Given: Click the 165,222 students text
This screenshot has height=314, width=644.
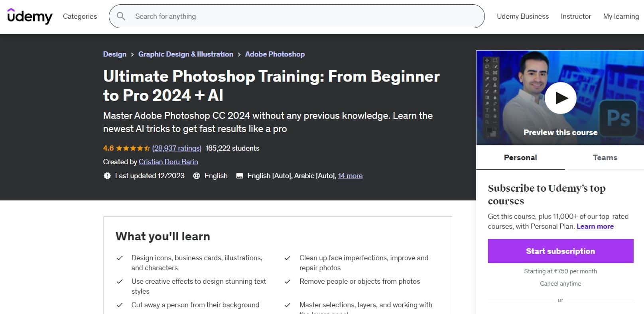Looking at the screenshot, I should pyautogui.click(x=232, y=148).
